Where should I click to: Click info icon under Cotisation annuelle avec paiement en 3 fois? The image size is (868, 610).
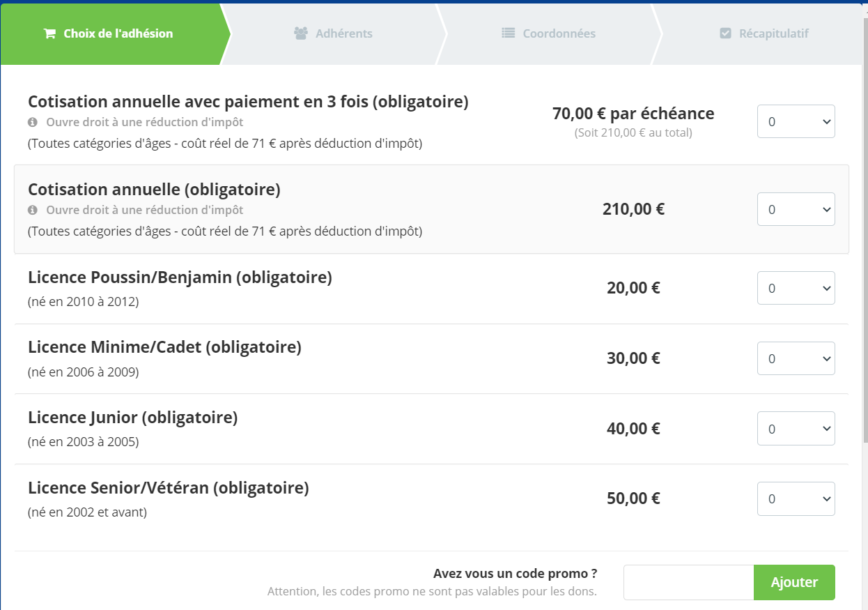[32, 122]
